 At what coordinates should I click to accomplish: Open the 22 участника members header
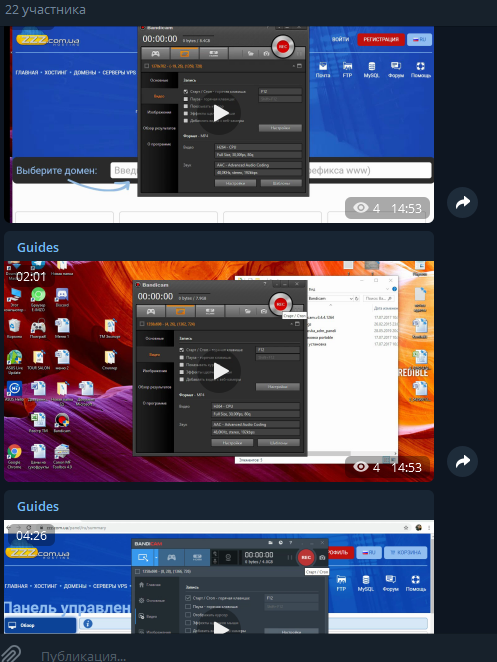pyautogui.click(x=45, y=9)
